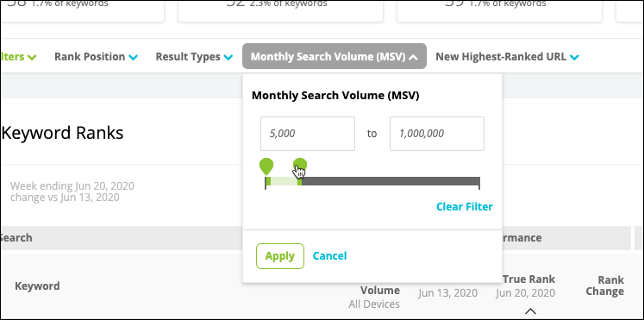Cancel the MSV filter popup

point(330,256)
